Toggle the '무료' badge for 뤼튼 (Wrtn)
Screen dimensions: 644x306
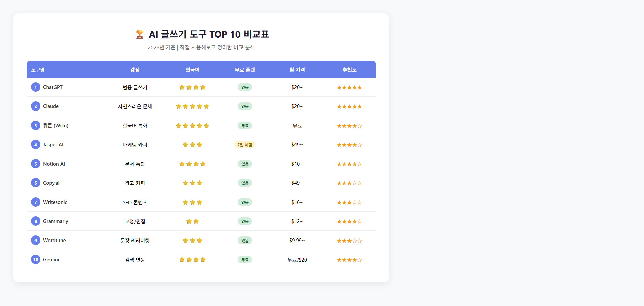(245, 125)
